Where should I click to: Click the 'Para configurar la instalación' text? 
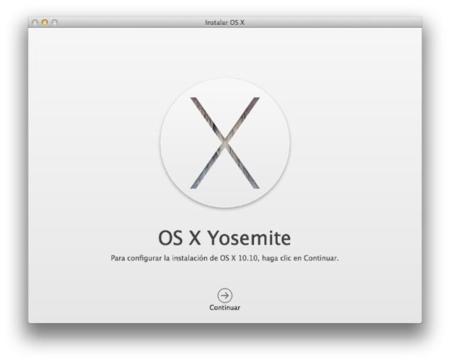225,258
